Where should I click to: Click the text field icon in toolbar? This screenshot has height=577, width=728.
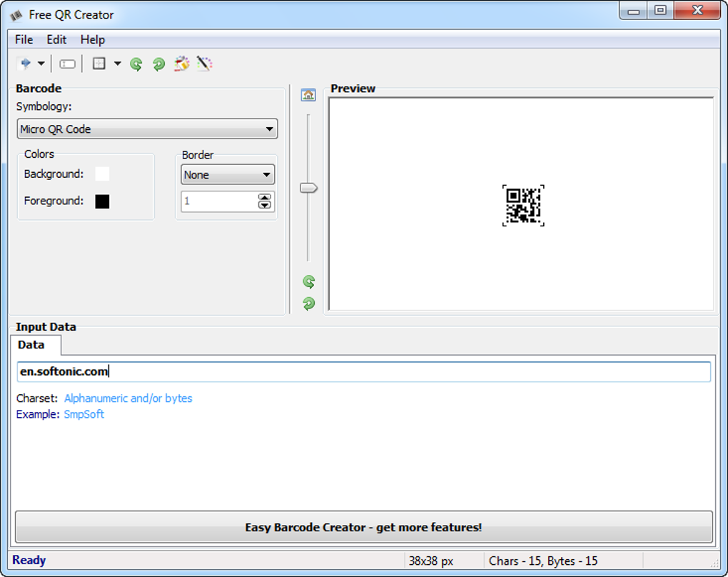coord(67,64)
